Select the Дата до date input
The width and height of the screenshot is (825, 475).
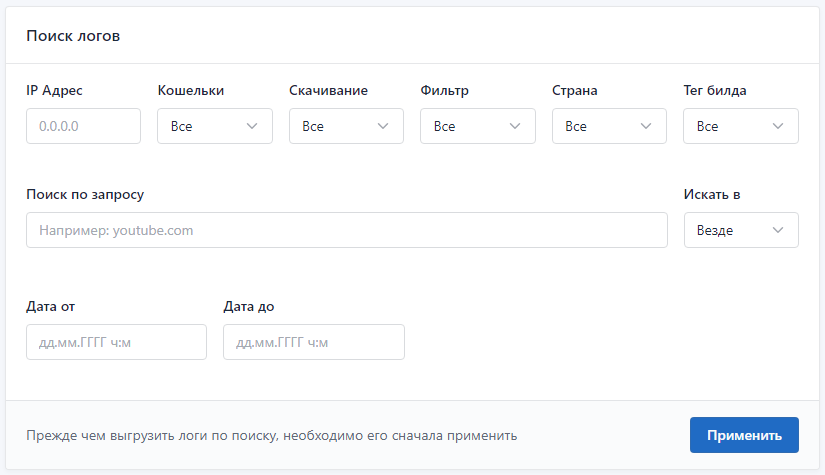click(x=314, y=342)
